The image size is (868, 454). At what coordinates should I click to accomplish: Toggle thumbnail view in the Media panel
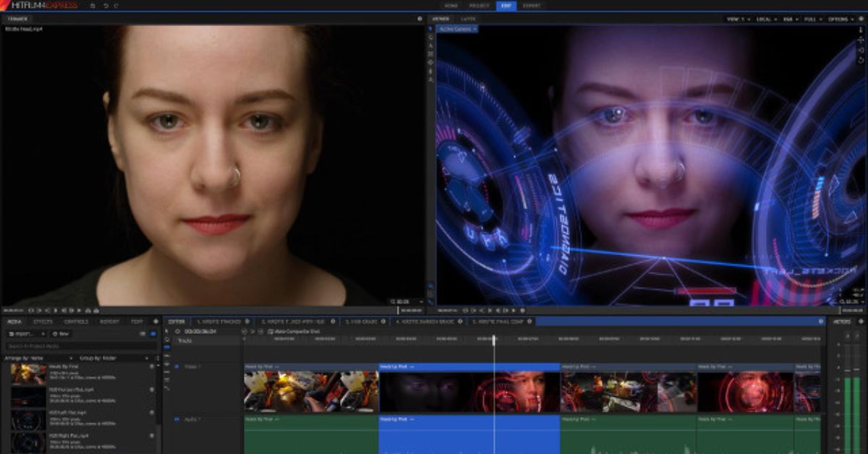[x=153, y=333]
